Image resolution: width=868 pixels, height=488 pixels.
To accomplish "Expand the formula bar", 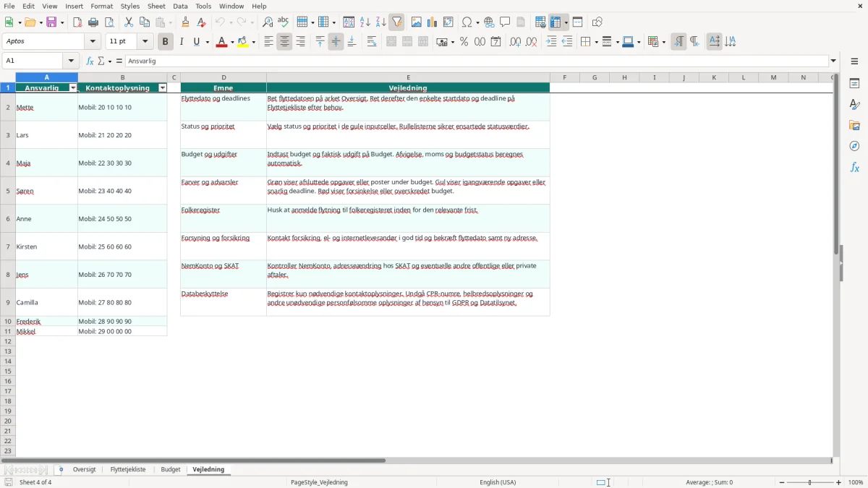I will pyautogui.click(x=833, y=61).
